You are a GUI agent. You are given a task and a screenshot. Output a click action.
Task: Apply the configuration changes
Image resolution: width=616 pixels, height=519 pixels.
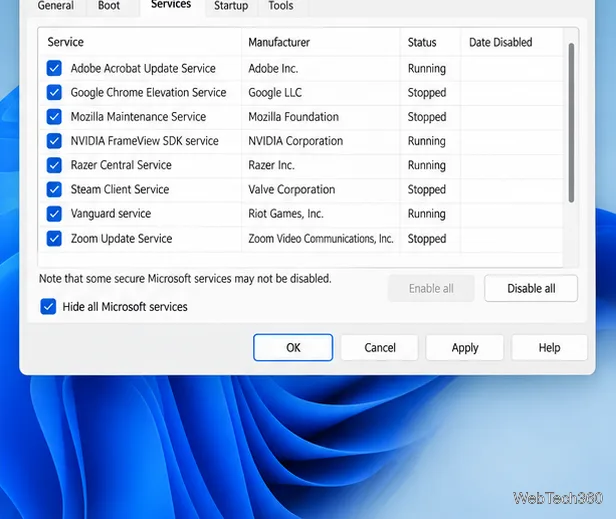click(x=465, y=347)
